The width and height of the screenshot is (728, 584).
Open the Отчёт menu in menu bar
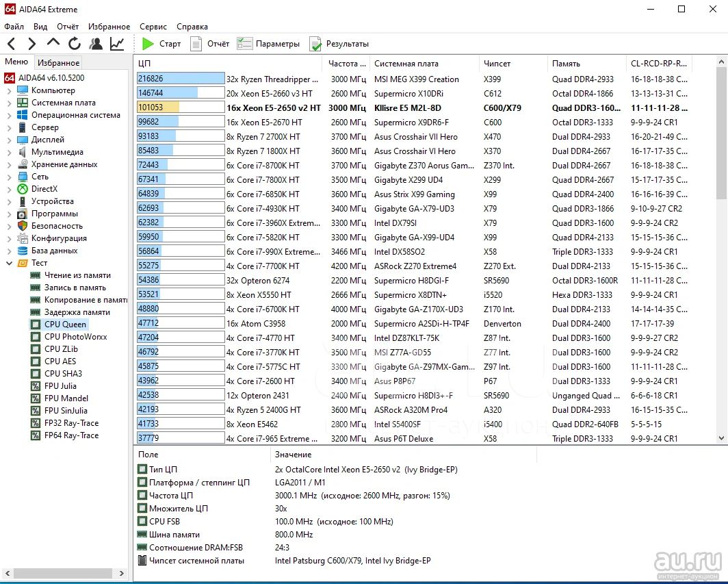[68, 27]
